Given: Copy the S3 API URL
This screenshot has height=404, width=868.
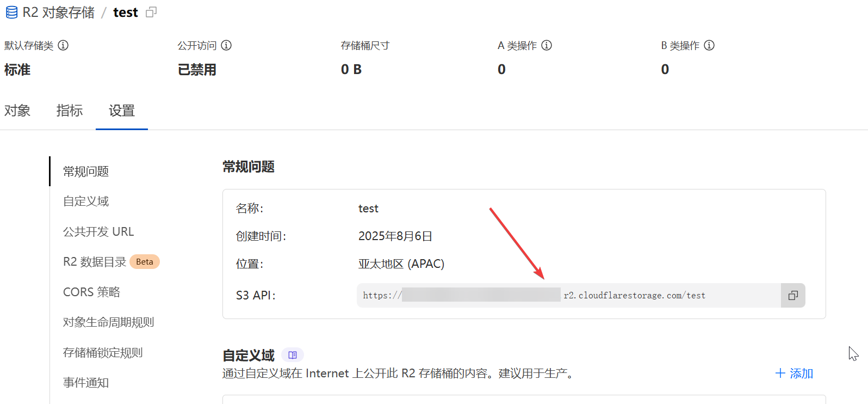Looking at the screenshot, I should (x=793, y=295).
